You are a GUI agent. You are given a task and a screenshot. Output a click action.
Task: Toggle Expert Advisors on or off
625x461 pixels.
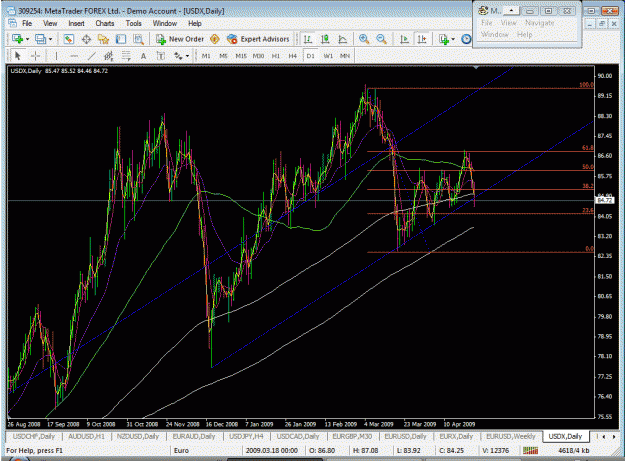click(258, 39)
